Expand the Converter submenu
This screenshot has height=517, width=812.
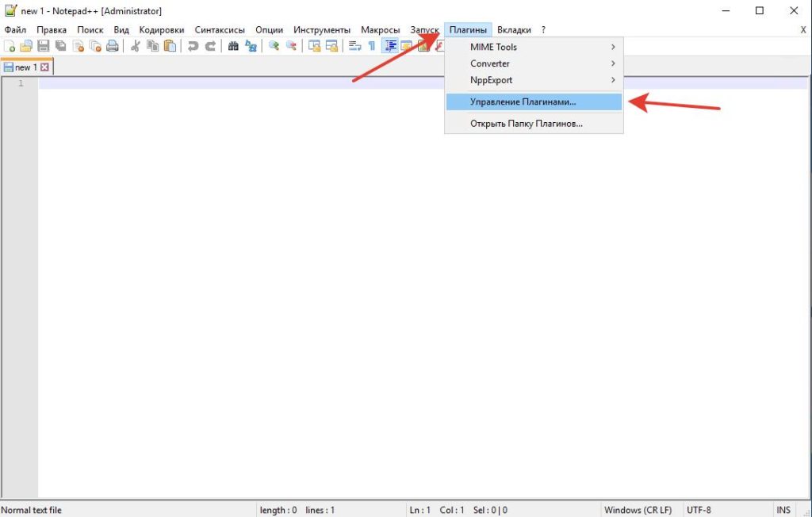click(x=534, y=63)
